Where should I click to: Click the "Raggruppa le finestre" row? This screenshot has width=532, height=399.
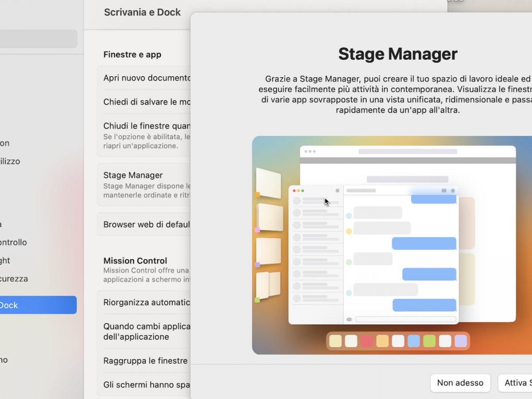[144, 361]
